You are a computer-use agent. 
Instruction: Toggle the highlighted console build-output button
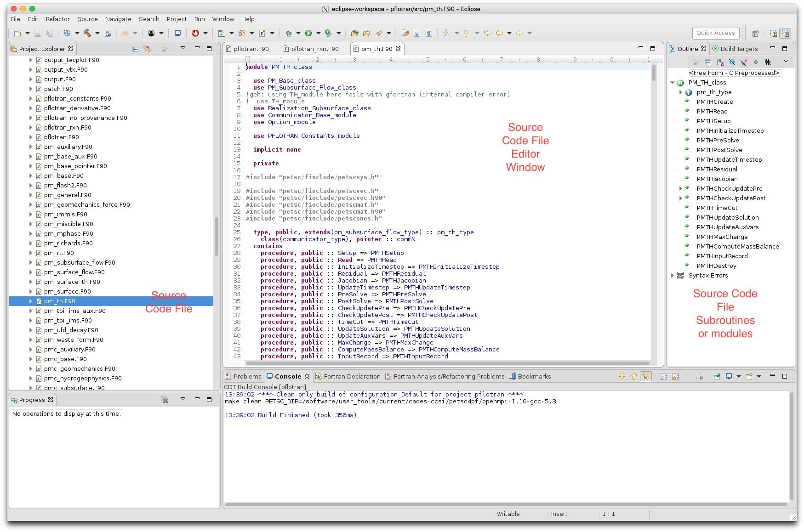[x=646, y=376]
